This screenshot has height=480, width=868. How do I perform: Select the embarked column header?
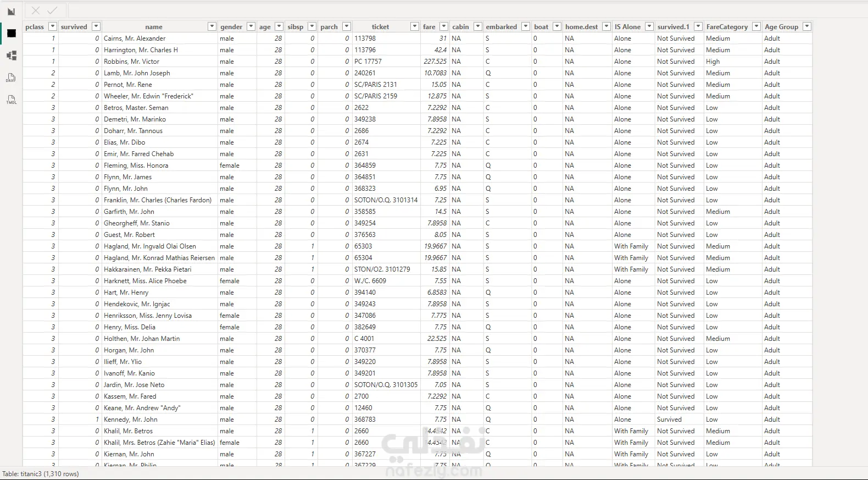[x=501, y=26]
